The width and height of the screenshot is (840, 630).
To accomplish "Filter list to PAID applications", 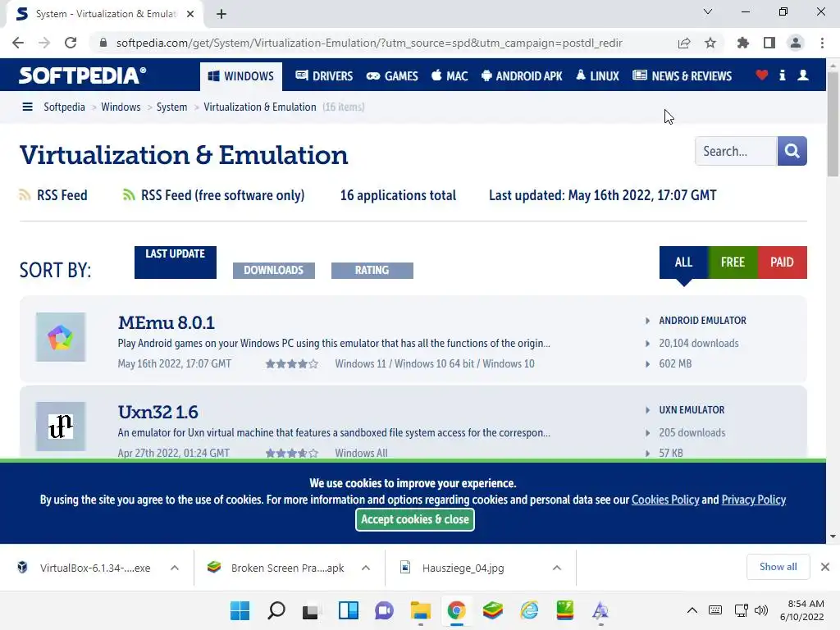I will click(782, 262).
